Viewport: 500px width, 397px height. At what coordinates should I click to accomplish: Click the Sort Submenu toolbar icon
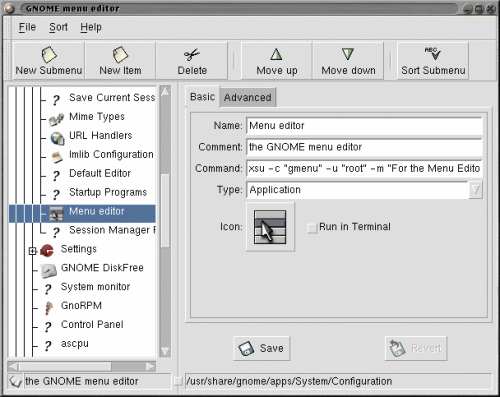point(433,53)
